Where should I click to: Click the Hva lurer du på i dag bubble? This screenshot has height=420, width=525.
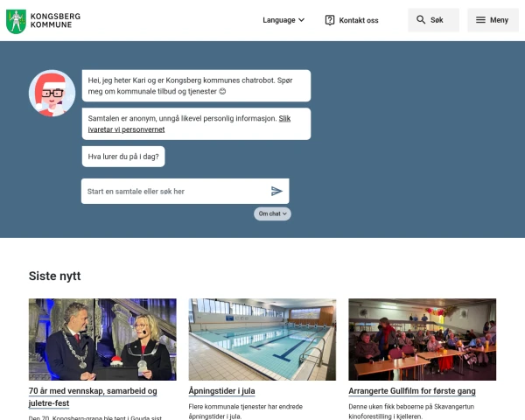pyautogui.click(x=123, y=157)
